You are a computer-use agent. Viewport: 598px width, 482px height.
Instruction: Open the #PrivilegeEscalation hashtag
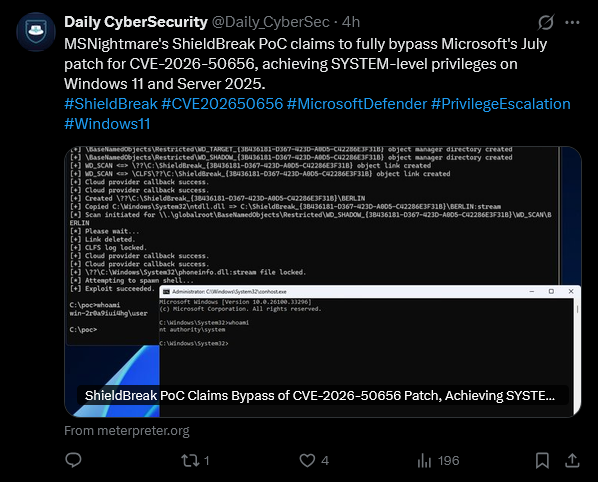[500, 104]
